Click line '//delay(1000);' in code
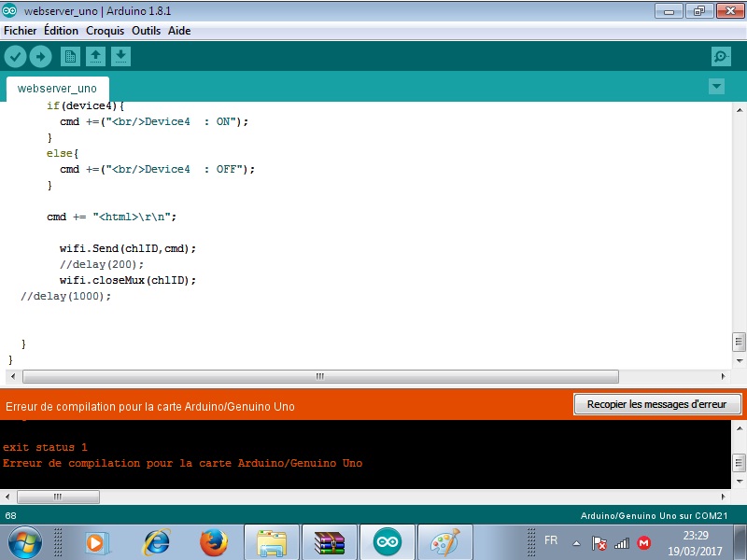Screen dimensions: 747x560 tap(65, 296)
